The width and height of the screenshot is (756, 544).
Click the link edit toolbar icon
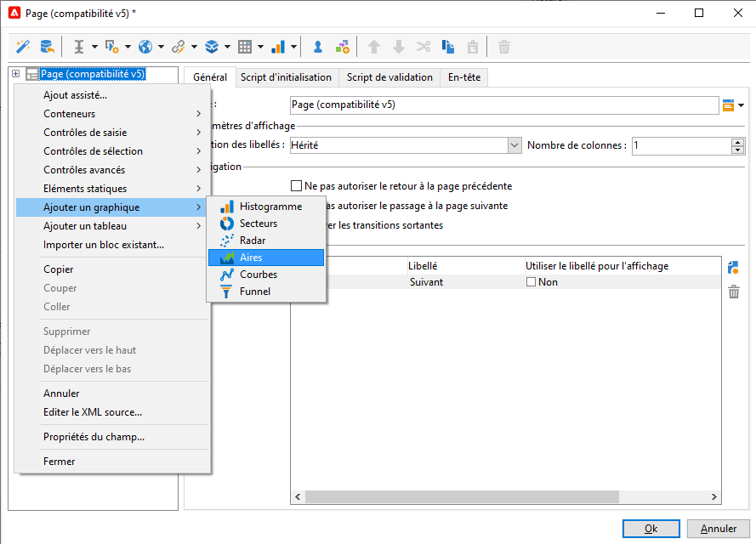179,47
